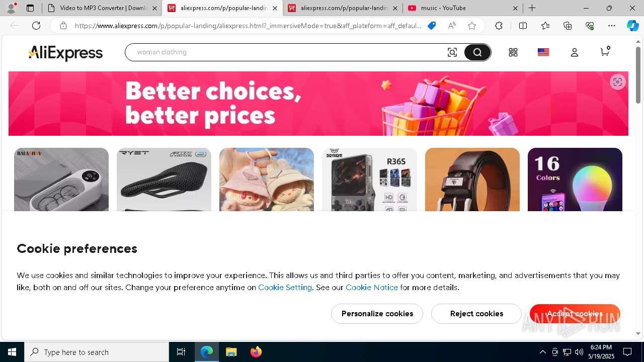Open the R36S game console product thumbnail
The image size is (644, 362).
[x=369, y=179]
